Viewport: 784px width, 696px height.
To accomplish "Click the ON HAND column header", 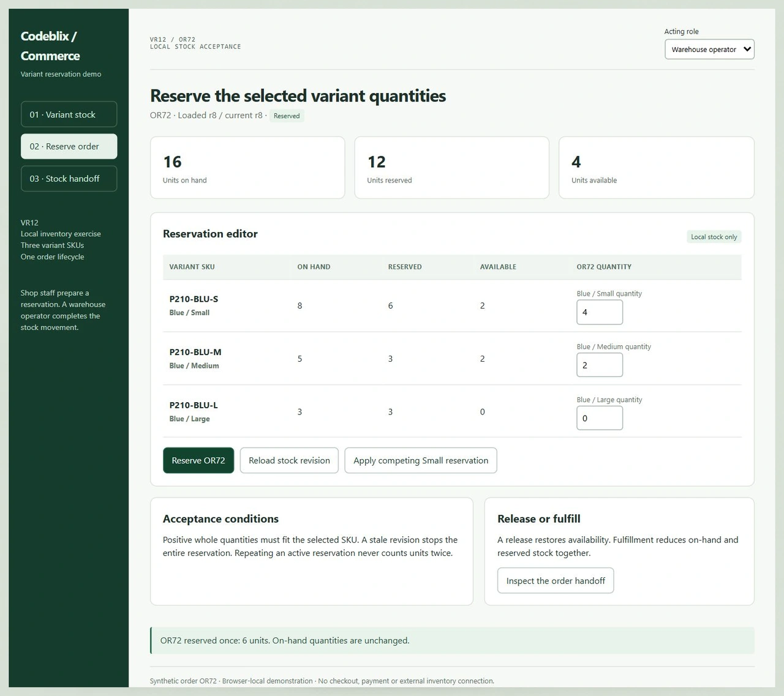I will [314, 267].
